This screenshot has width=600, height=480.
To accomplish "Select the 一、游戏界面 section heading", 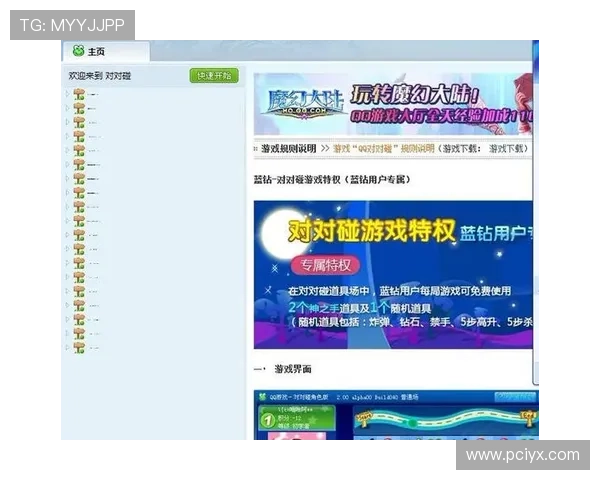I will click(x=283, y=369).
